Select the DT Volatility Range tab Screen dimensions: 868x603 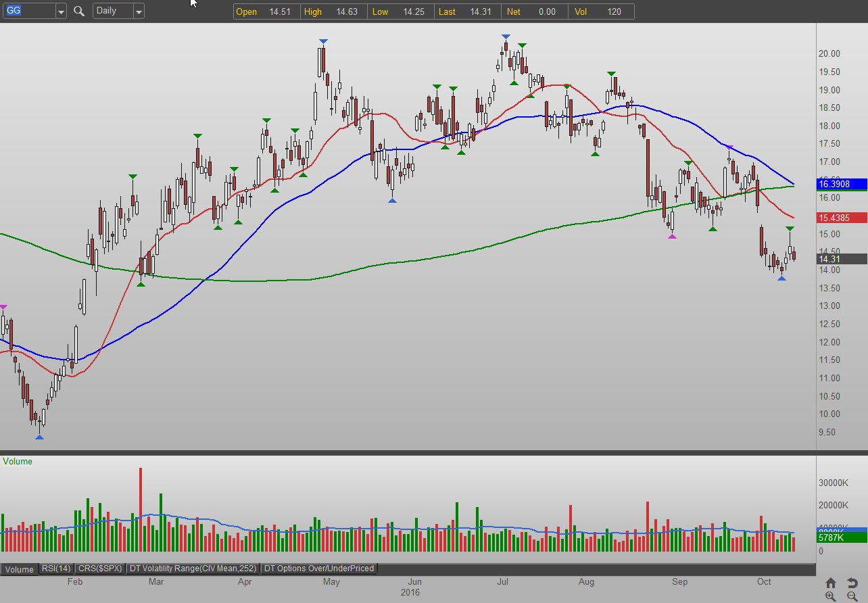pos(193,569)
